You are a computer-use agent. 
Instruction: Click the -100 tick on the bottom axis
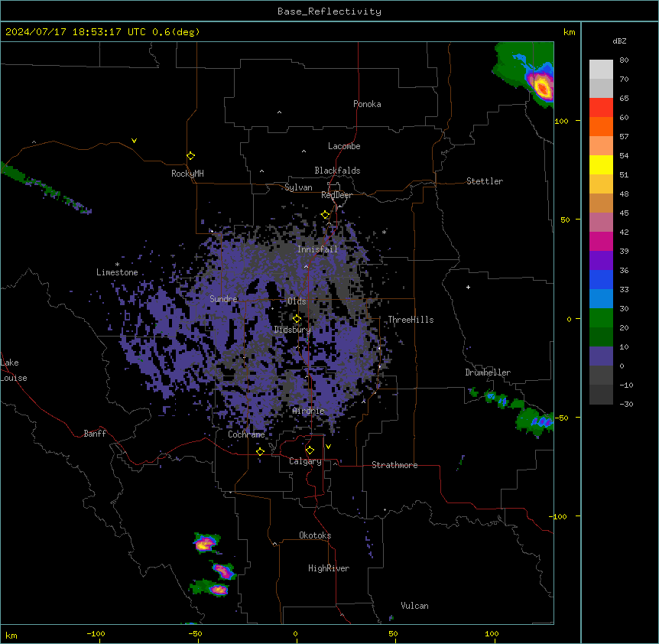[x=96, y=633]
